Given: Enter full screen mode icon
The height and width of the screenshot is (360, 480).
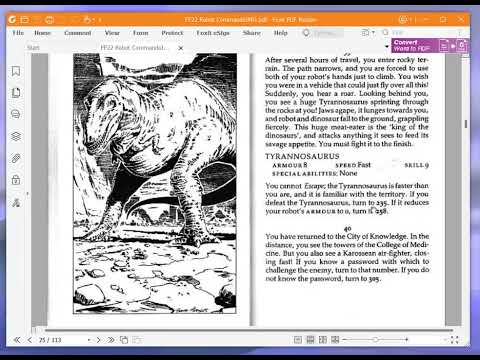Looking at the screenshot, I should click(x=454, y=340).
